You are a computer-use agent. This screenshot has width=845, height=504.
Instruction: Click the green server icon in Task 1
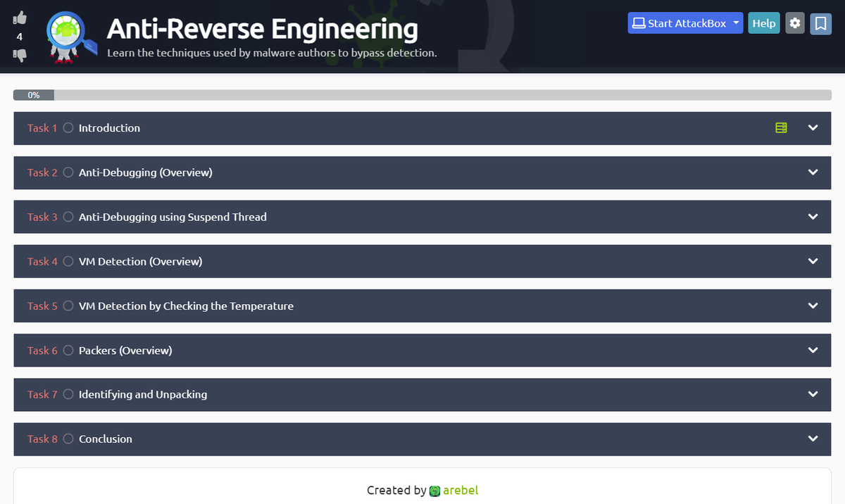tap(781, 128)
